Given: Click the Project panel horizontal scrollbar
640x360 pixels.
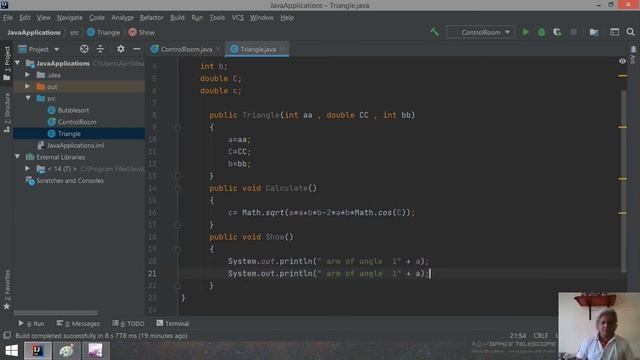Looking at the screenshot, I should pyautogui.click(x=56, y=313).
